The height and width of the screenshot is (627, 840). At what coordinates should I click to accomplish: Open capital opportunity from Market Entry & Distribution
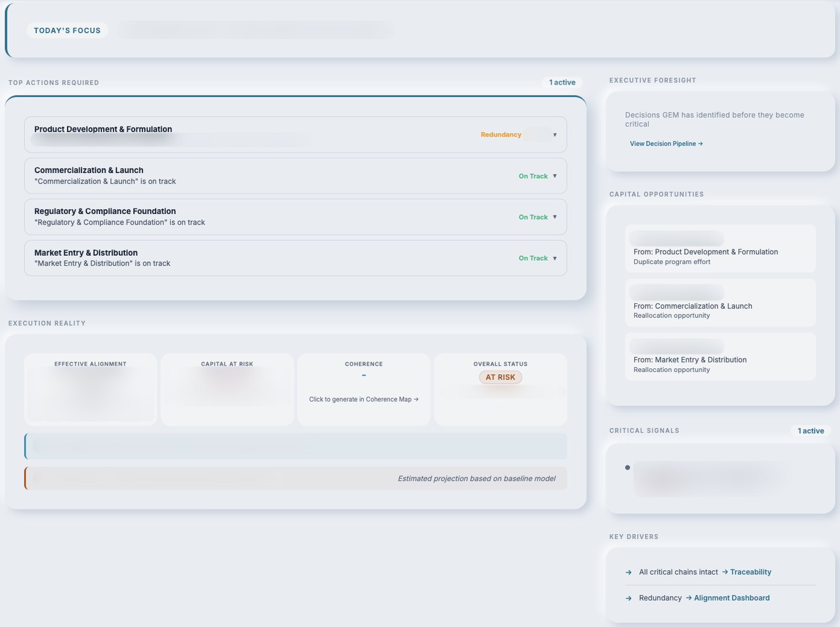[720, 357]
